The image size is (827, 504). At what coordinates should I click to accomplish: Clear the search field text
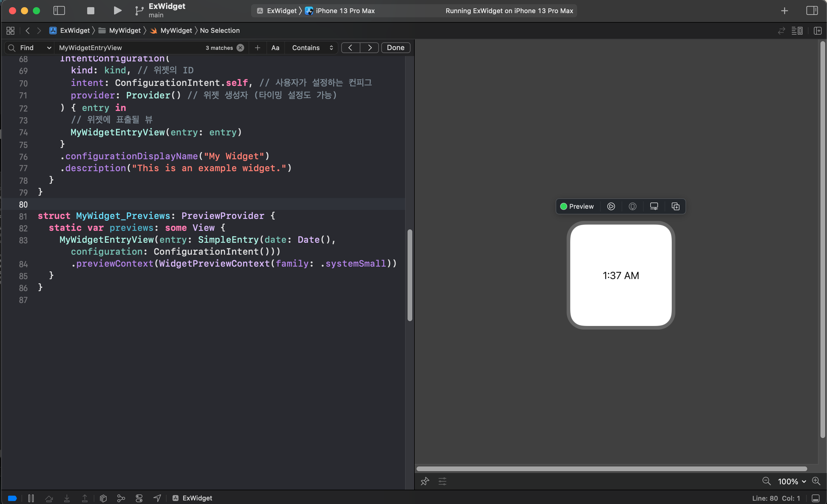(x=240, y=48)
